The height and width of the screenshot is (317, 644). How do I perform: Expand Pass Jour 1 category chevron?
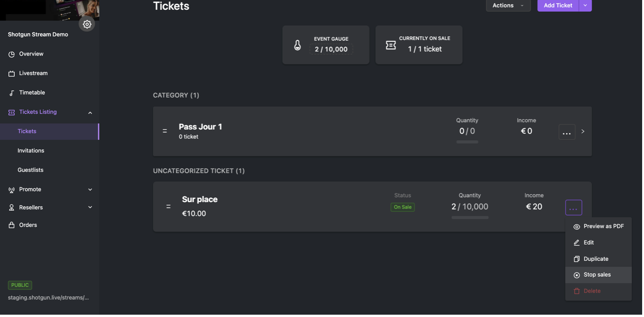tap(583, 132)
